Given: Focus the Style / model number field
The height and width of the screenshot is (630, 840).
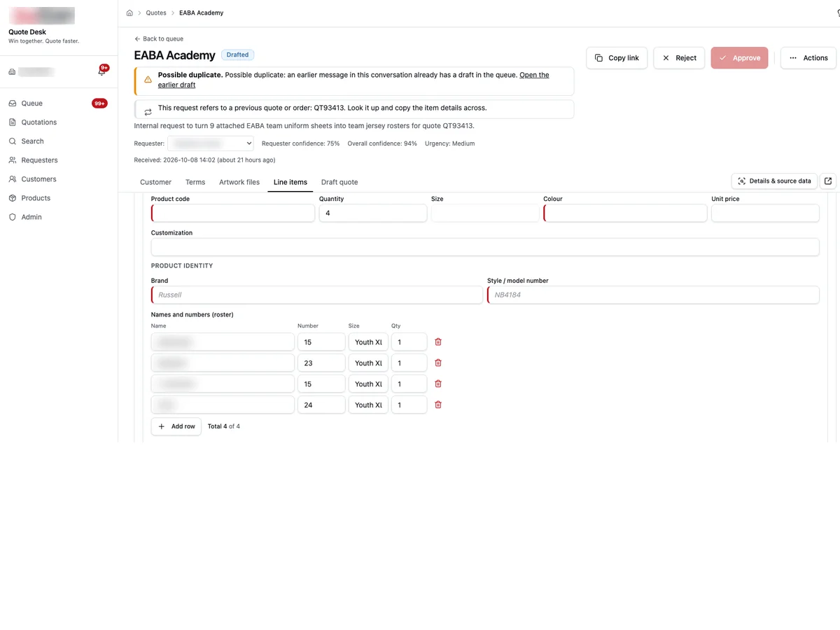Looking at the screenshot, I should (653, 295).
